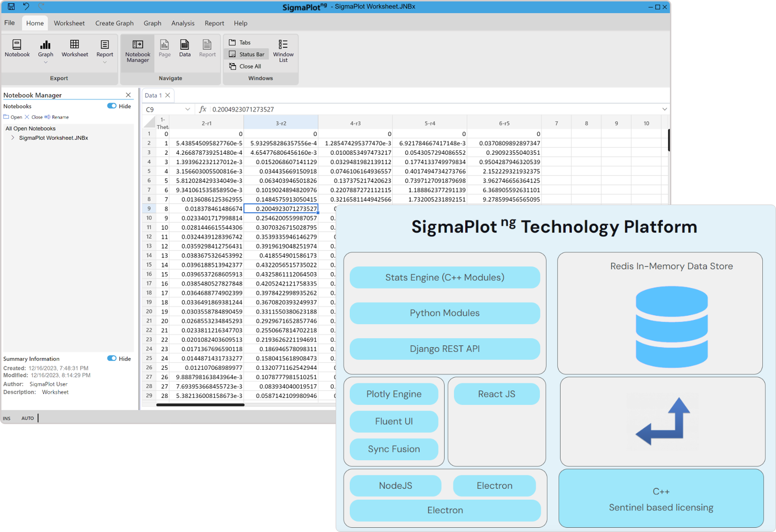Image resolution: width=776 pixels, height=532 pixels.
Task: Navigate to Data view icon
Action: point(185,48)
